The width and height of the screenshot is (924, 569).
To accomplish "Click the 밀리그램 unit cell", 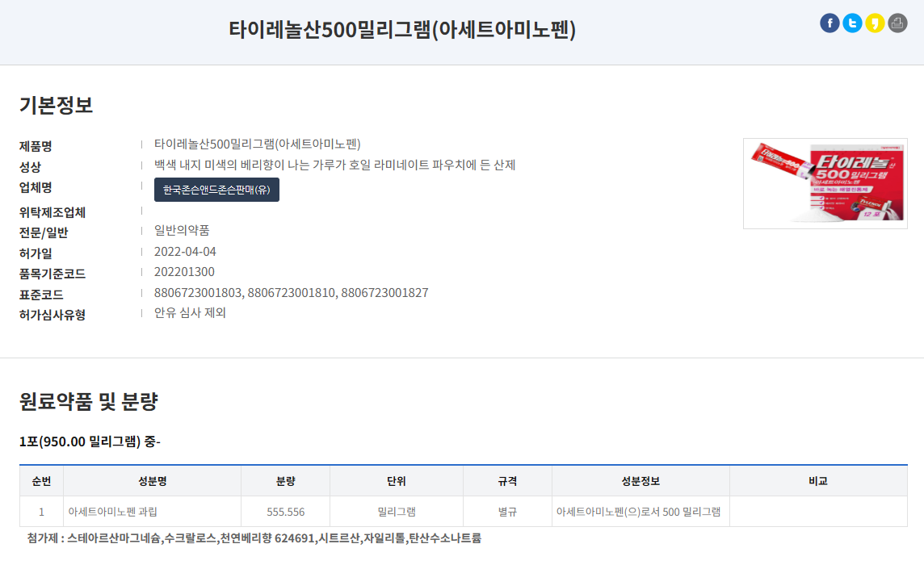I will pos(397,512).
